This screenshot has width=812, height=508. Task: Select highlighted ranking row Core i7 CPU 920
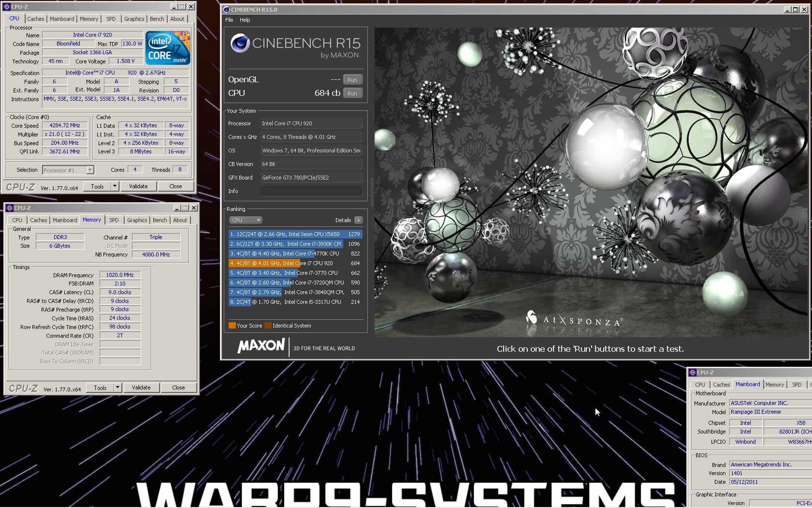click(x=295, y=263)
